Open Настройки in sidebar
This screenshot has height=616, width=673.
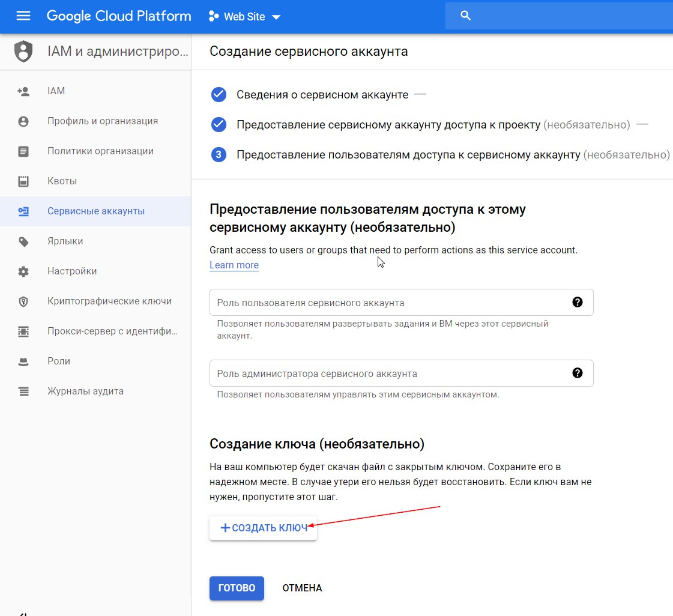95,271
